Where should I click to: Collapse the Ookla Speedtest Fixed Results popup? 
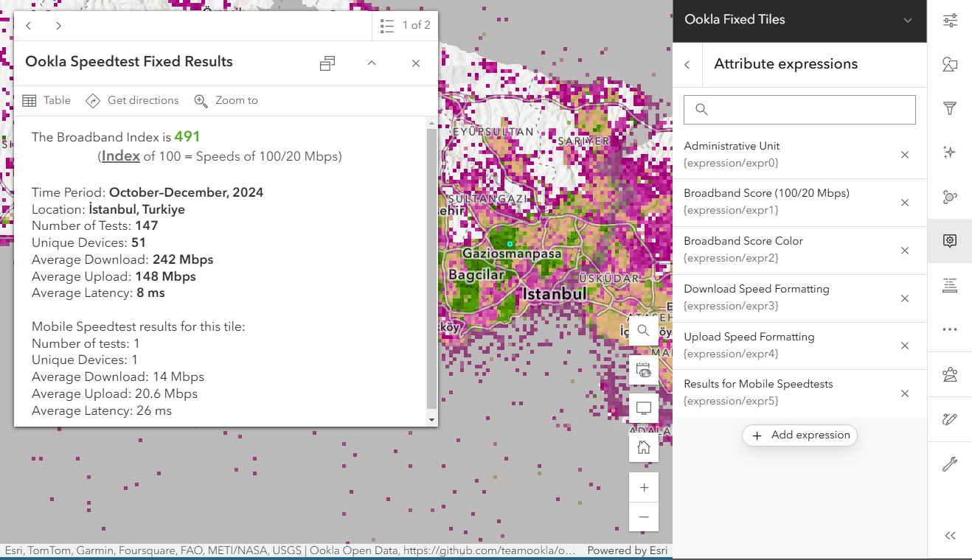click(372, 63)
